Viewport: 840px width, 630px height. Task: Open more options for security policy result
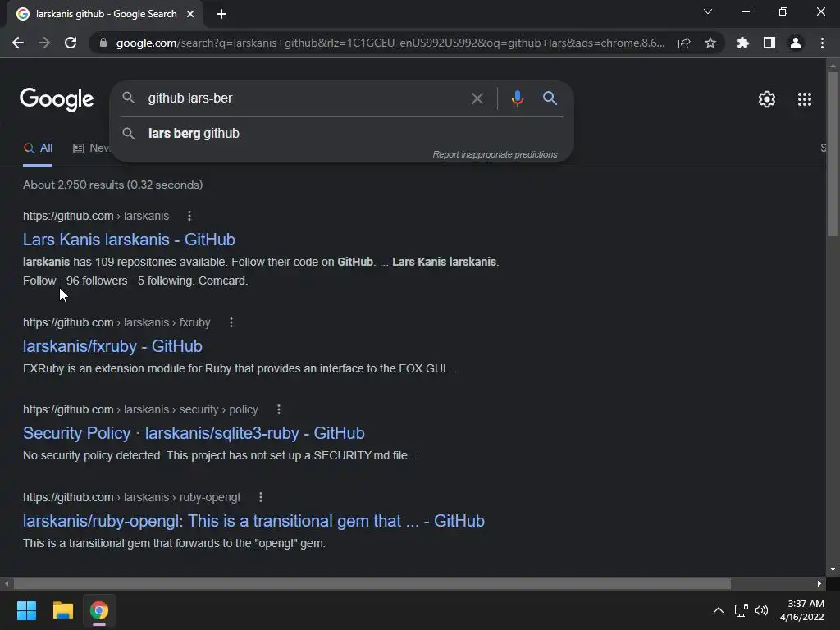pyautogui.click(x=279, y=409)
